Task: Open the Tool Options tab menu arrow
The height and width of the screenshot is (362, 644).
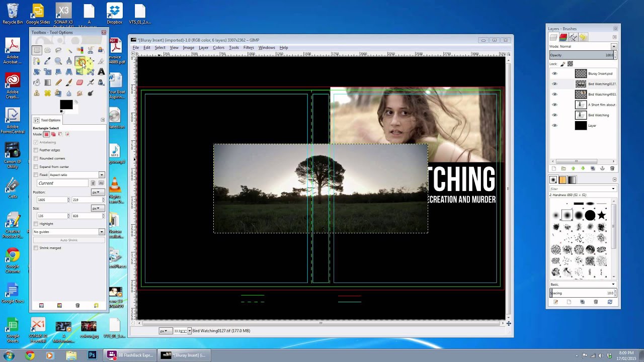Action: (x=103, y=120)
